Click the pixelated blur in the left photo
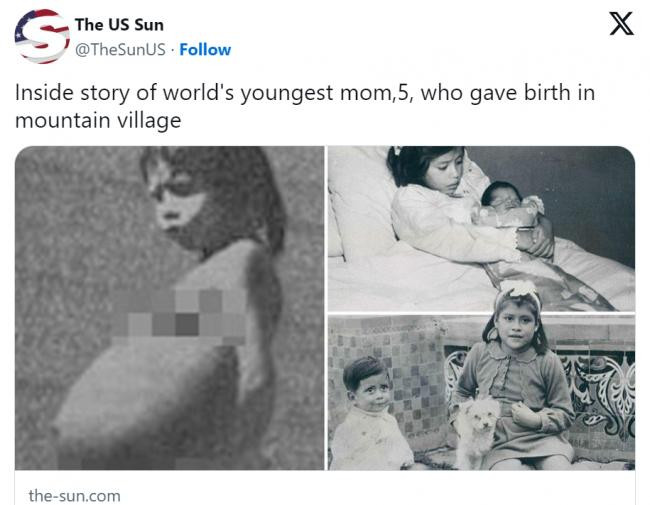This screenshot has height=505, width=650. click(180, 317)
